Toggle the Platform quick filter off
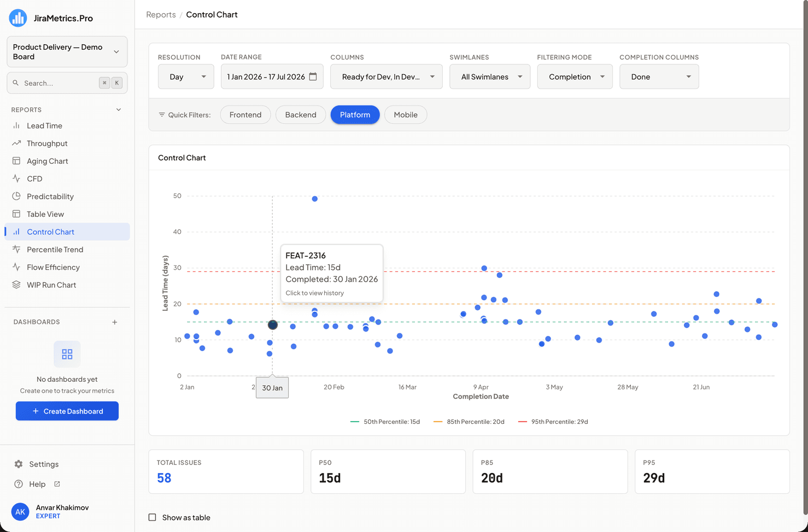The image size is (808, 532). coord(355,115)
